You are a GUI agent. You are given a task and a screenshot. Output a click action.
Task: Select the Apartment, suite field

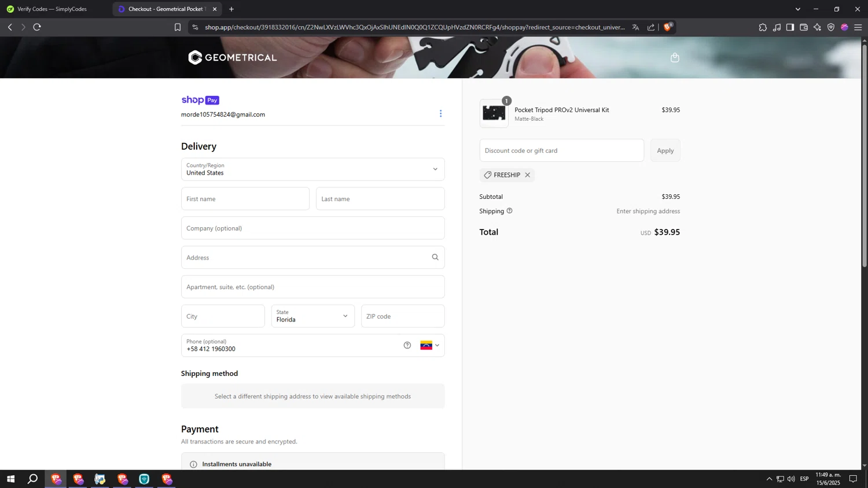coord(312,287)
